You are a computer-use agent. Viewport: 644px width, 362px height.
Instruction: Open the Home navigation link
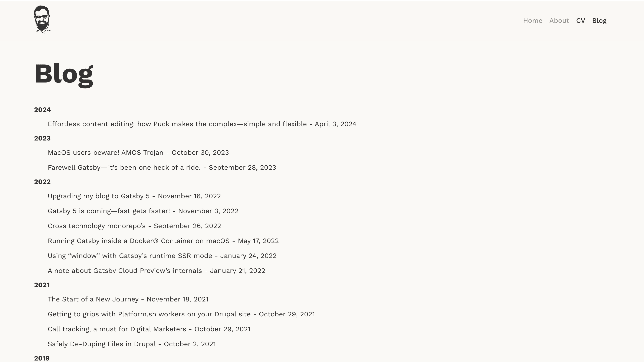(x=532, y=20)
